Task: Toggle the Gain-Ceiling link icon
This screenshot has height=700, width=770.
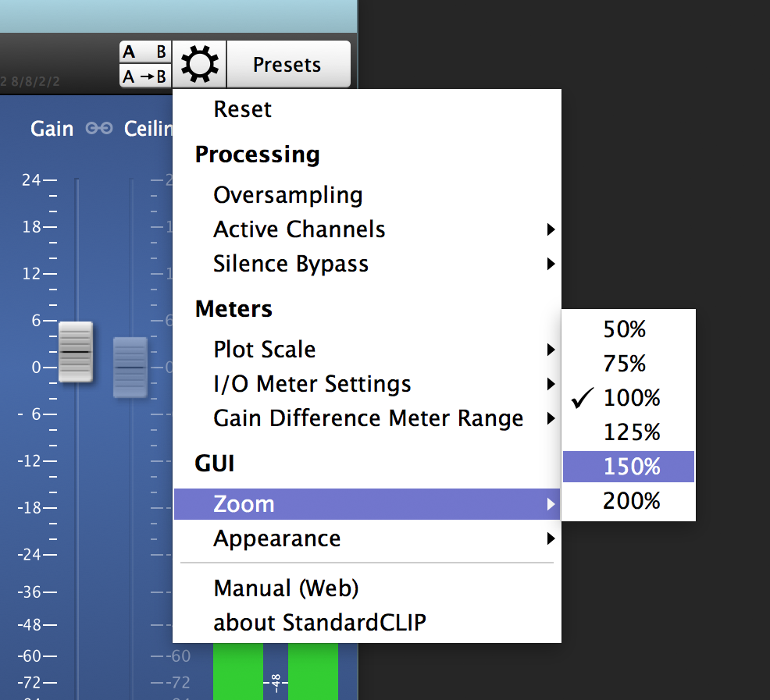Action: [98, 129]
